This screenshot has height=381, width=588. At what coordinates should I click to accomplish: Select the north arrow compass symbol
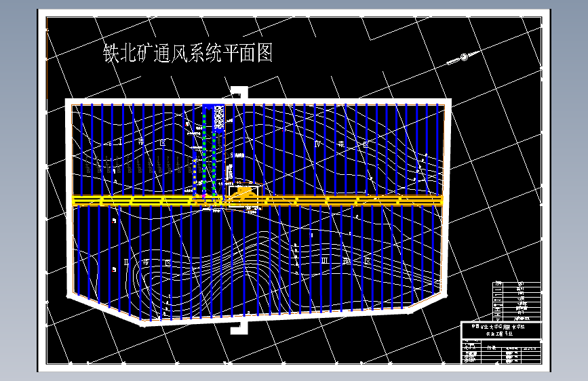[463, 57]
